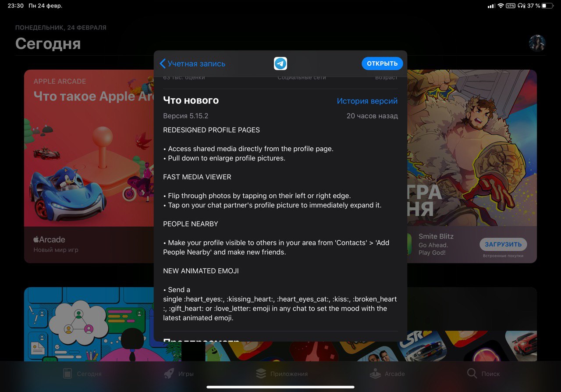
Task: Tap the Telegram app icon in header
Action: 280,64
